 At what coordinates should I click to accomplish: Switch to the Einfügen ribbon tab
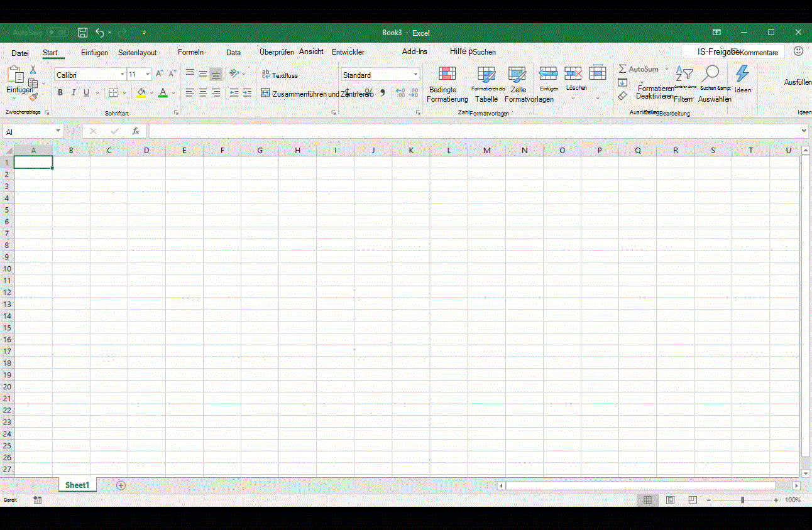click(x=94, y=53)
